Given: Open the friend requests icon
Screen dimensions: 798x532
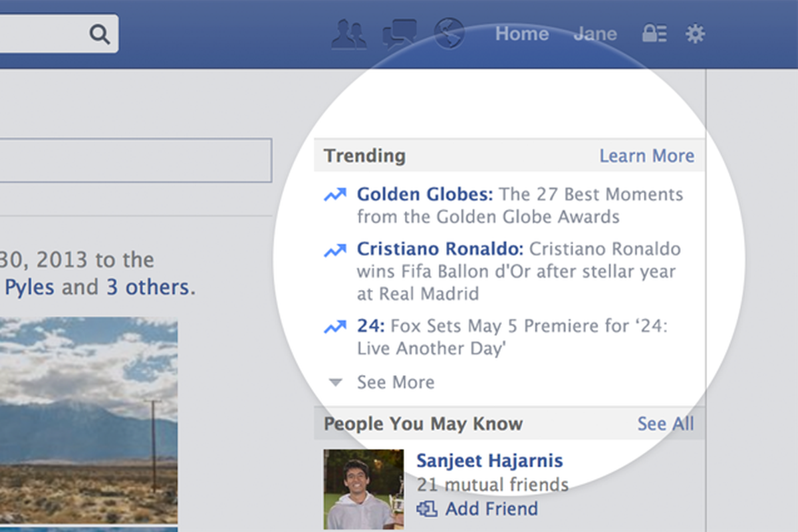Looking at the screenshot, I should point(349,33).
